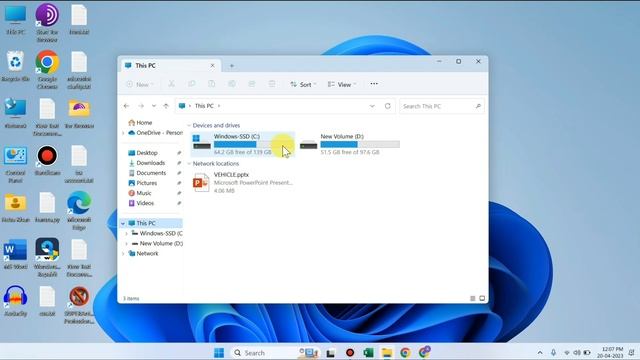Collapse the This PC tree node
Viewport: 640px width, 360px height.
pyautogui.click(x=123, y=223)
